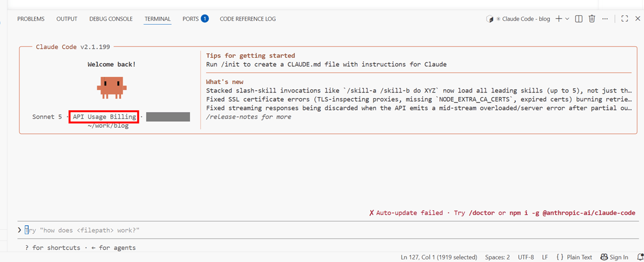Click the ~/work/blog path text
Viewport: 644px width, 262px height.
click(x=108, y=126)
